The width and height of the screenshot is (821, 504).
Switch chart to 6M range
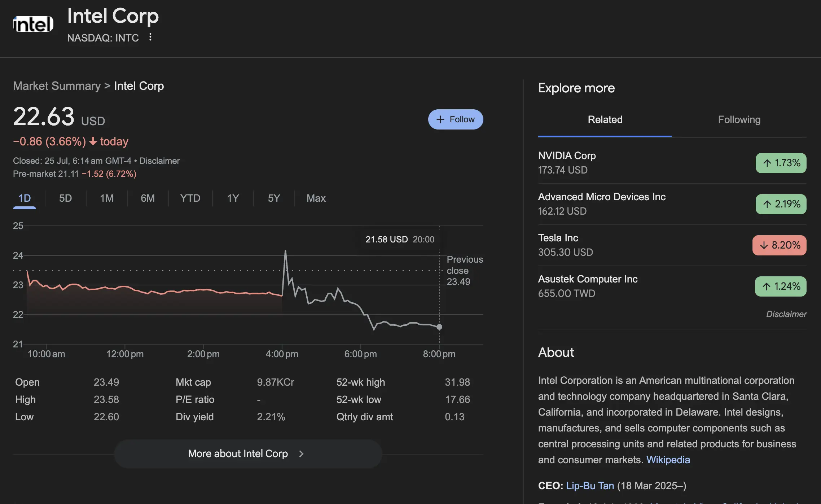point(148,198)
